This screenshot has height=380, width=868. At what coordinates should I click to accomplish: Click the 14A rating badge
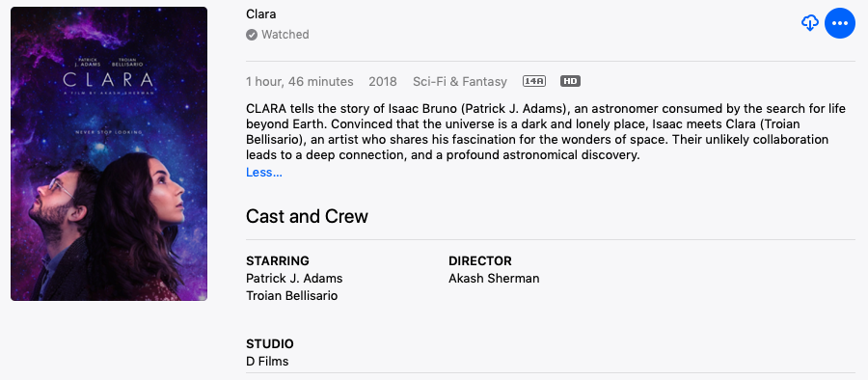tap(533, 81)
